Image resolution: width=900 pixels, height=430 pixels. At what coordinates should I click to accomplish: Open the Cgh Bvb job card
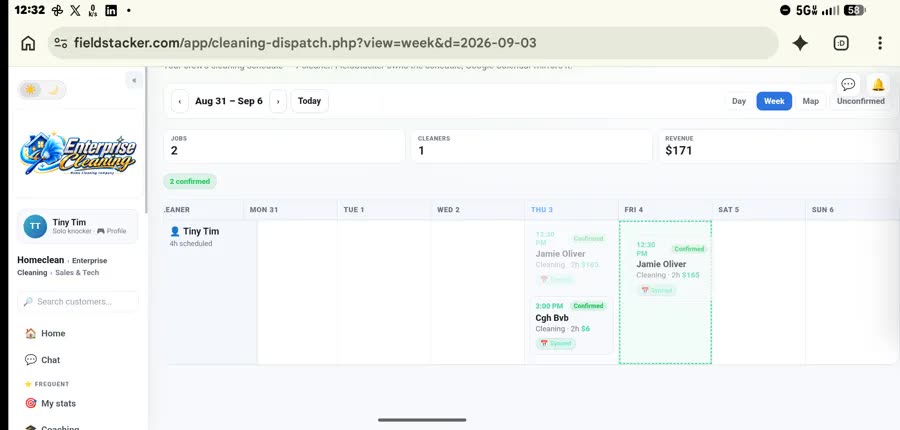[572, 325]
